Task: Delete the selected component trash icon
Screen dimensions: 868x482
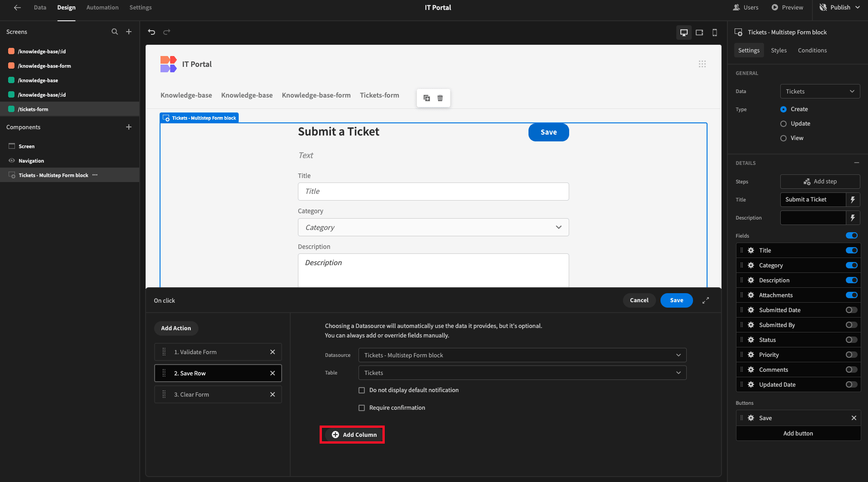Action: coord(440,98)
